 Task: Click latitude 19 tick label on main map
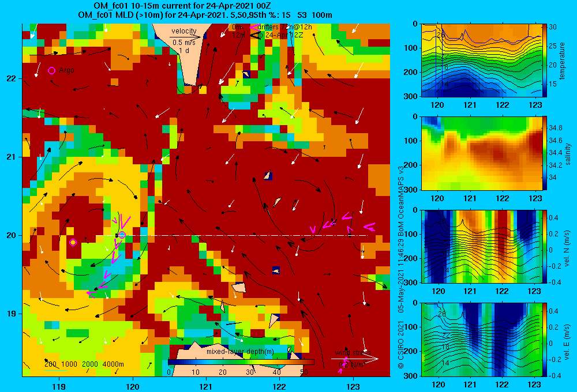pos(11,314)
